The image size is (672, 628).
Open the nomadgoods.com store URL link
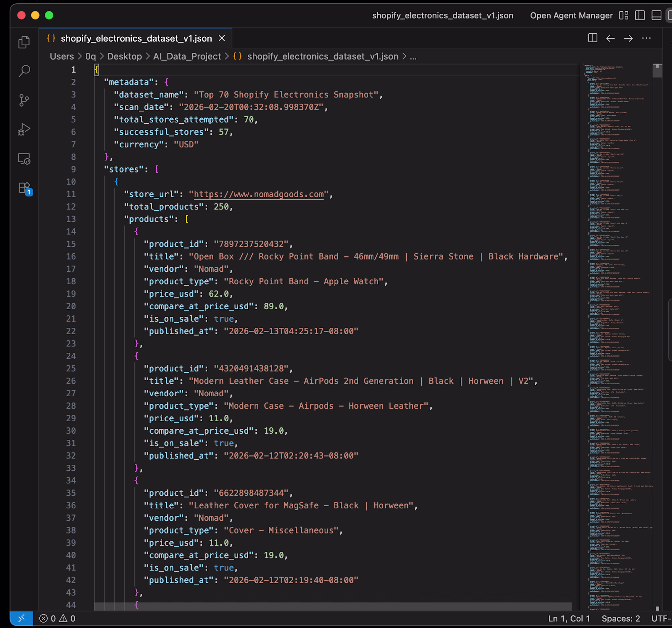tap(259, 194)
